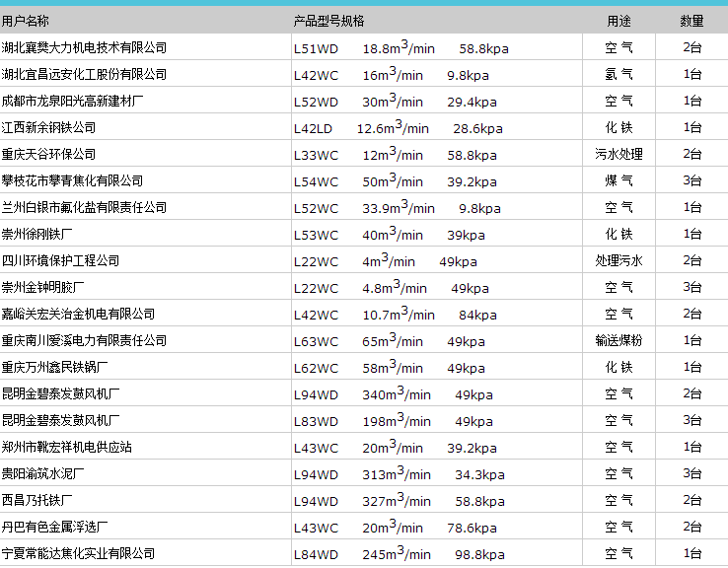This screenshot has width=728, height=568.
Task: Click spec L94WD 313m³/min 34.3kpa
Action: click(x=400, y=474)
